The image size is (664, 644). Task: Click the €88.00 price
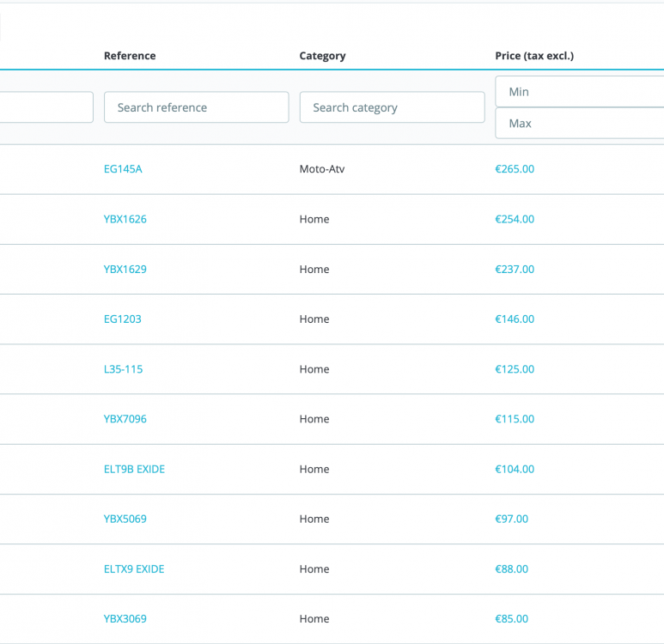[x=512, y=569]
